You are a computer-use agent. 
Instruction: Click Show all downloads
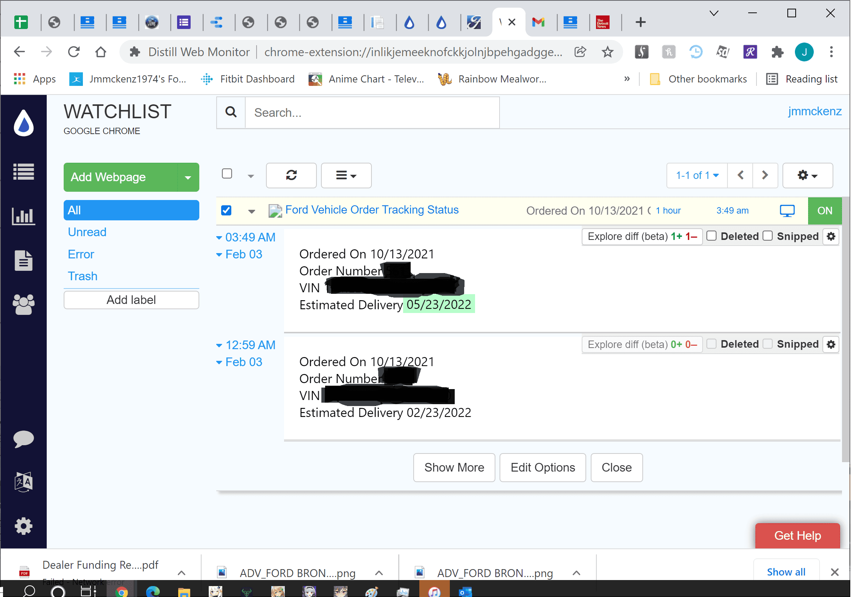tap(786, 572)
